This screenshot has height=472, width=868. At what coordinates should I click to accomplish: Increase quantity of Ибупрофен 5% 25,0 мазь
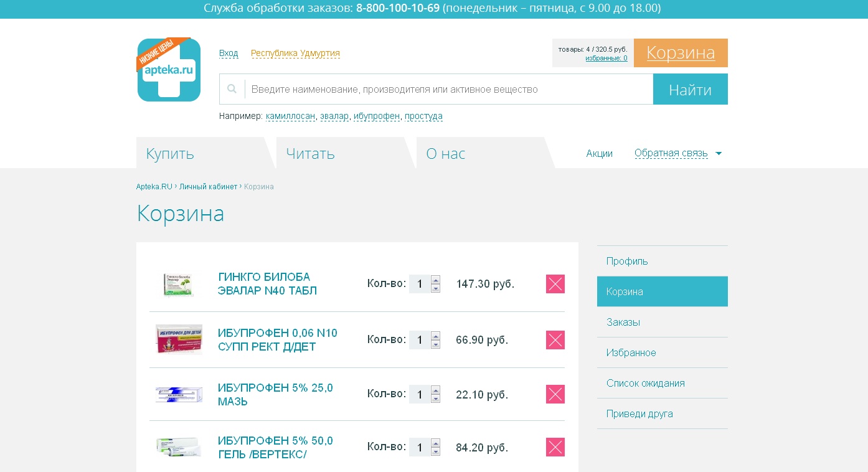pyautogui.click(x=435, y=390)
